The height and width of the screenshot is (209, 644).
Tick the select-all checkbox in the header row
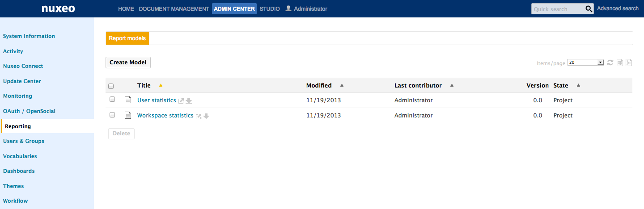[x=111, y=86]
